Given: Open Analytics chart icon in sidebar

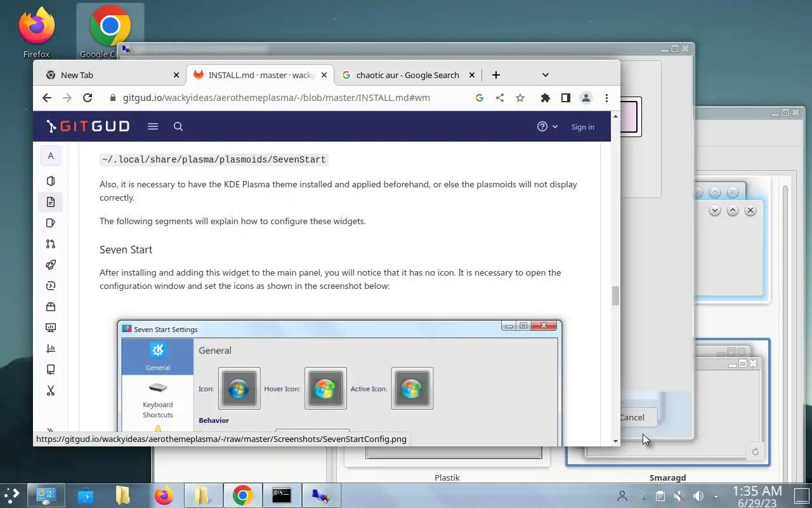Looking at the screenshot, I should click(51, 349).
